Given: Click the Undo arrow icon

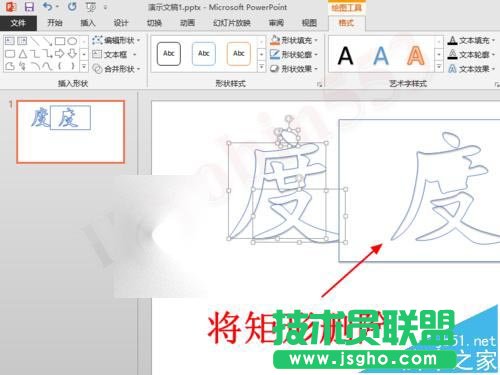Looking at the screenshot, I should click(48, 6).
